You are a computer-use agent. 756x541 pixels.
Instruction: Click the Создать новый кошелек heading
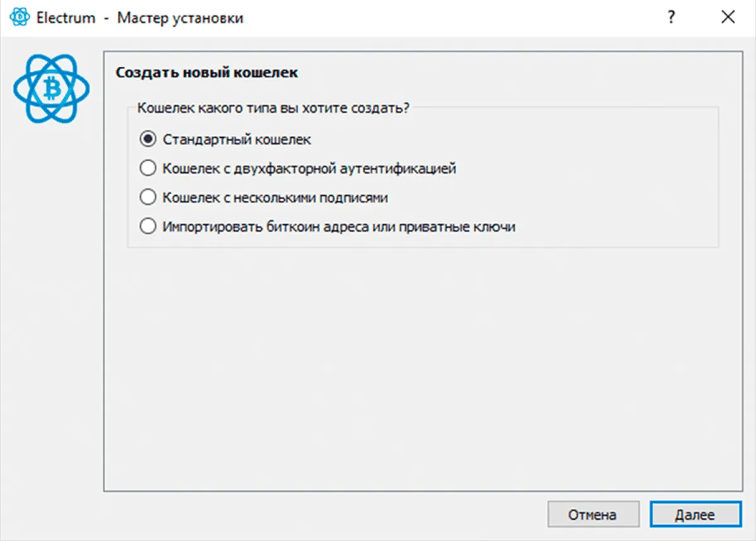207,72
